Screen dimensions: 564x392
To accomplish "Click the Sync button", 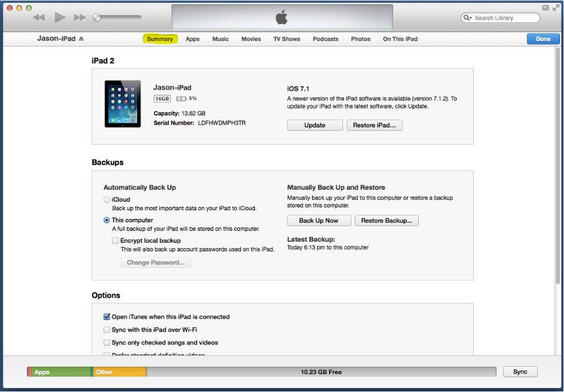I will 520,372.
